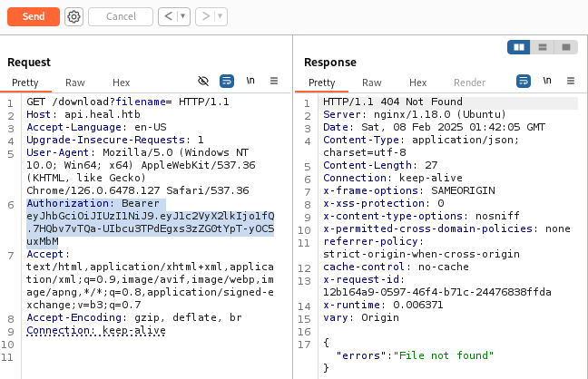Select top-bottom stacked layout icon

tap(543, 46)
